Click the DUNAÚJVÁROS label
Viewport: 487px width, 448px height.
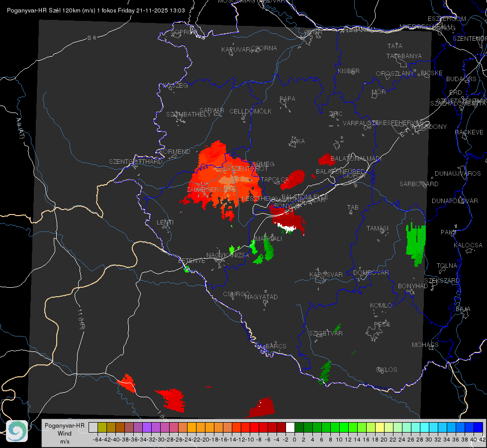coord(458,174)
